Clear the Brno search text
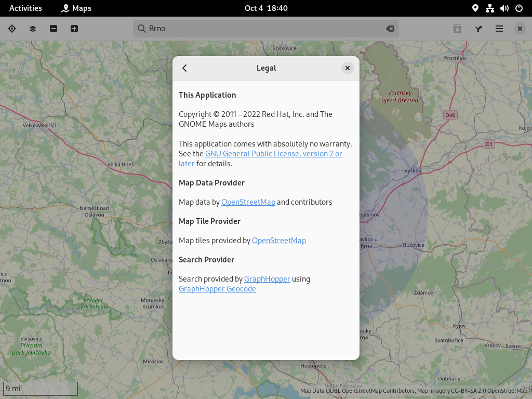Image resolution: width=532 pixels, height=399 pixels. (x=390, y=29)
